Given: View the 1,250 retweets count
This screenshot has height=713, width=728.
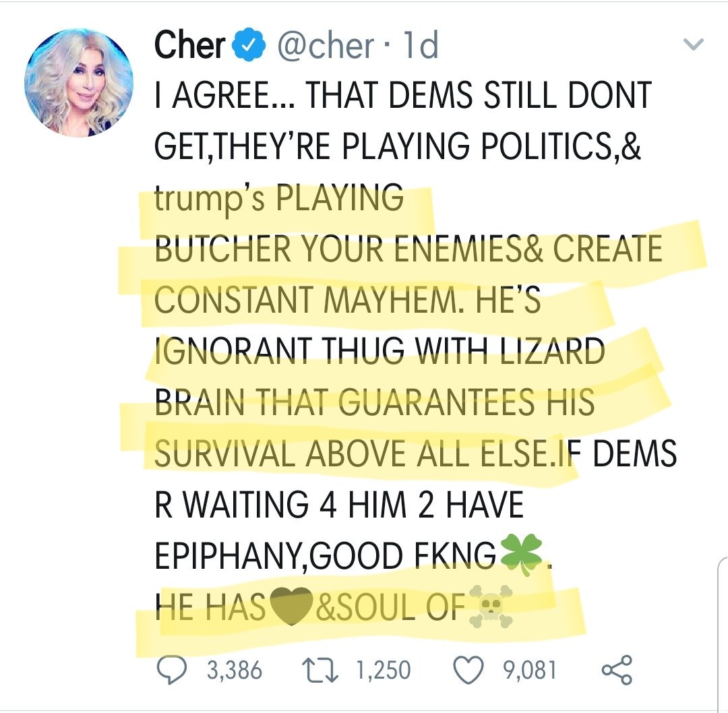Looking at the screenshot, I should [x=384, y=671].
